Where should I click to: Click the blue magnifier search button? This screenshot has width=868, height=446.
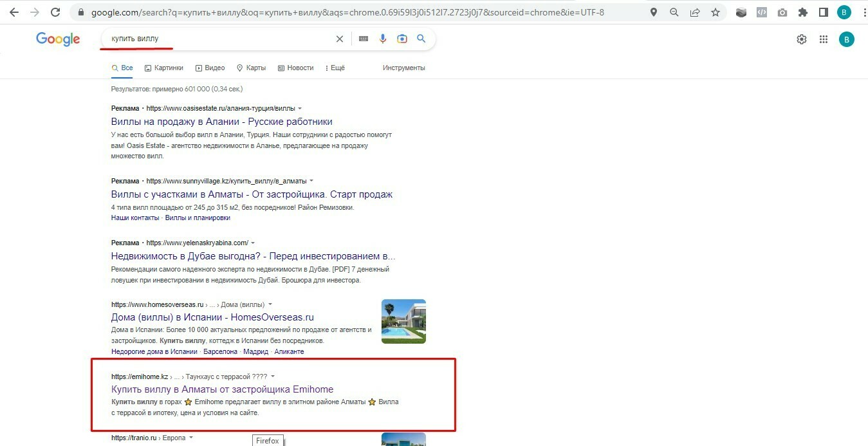[421, 39]
